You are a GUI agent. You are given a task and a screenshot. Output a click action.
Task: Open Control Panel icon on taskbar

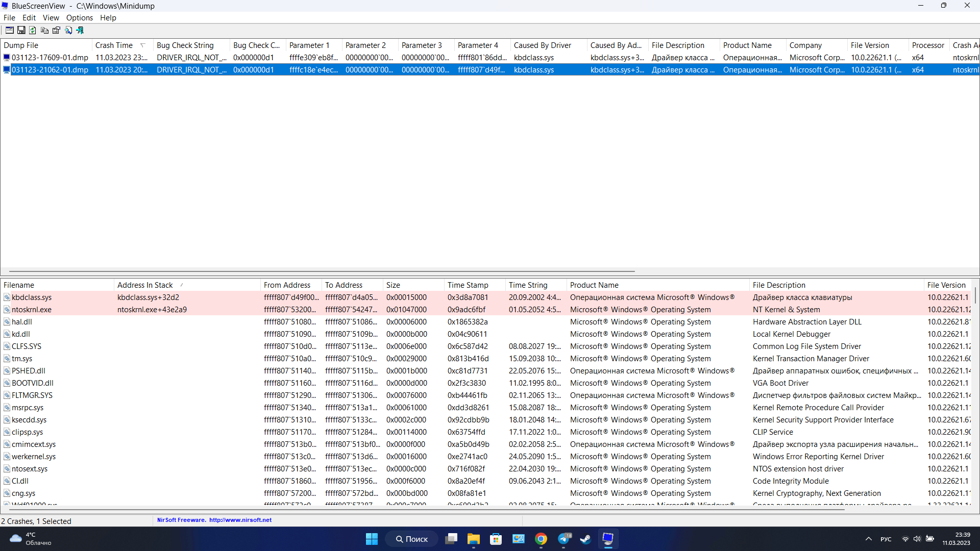519,539
